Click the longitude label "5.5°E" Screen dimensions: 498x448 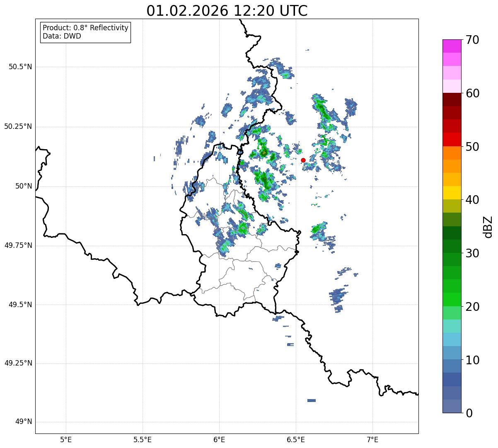coord(143,440)
